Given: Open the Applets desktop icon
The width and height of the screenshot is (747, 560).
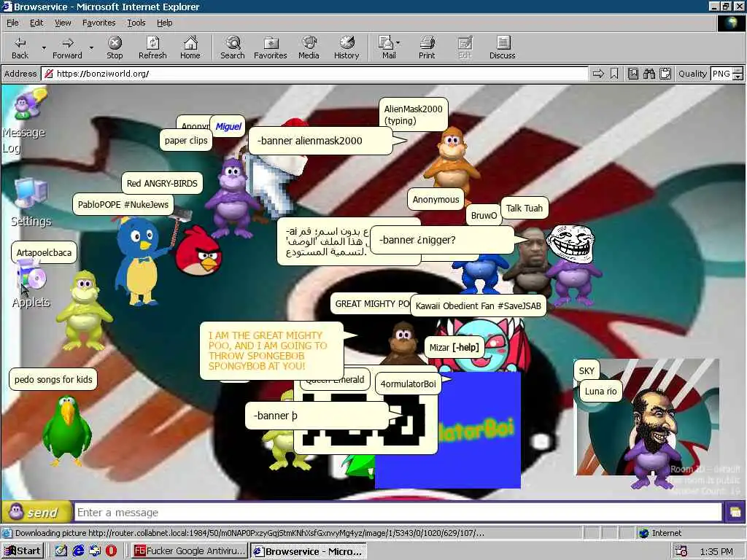Looking at the screenshot, I should click(x=31, y=284).
